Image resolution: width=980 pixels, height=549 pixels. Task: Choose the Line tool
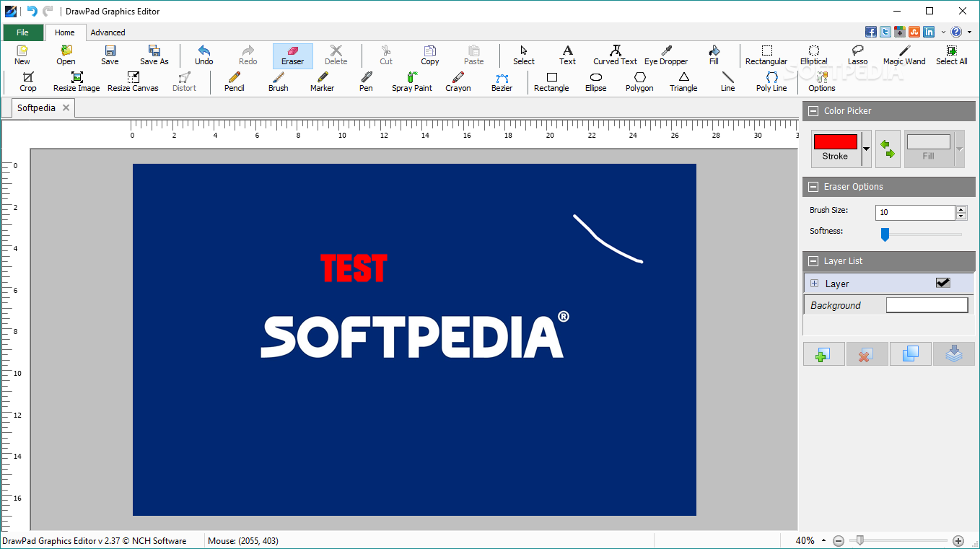pos(727,82)
